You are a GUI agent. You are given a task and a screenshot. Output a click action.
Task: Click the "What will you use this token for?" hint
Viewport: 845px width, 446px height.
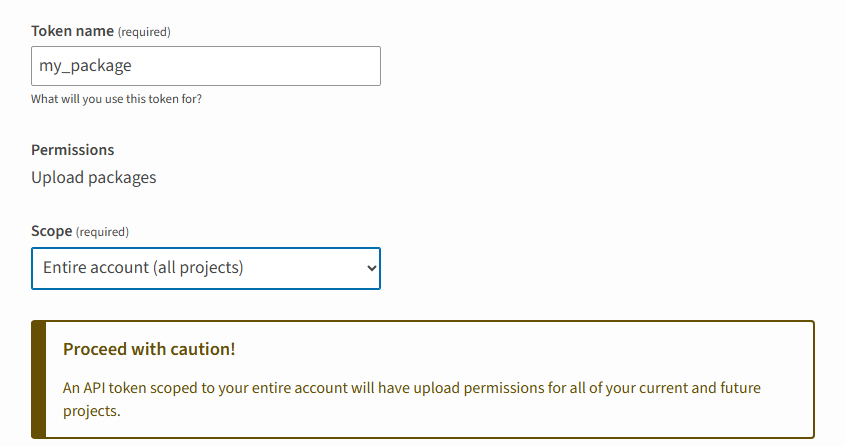tap(123, 99)
